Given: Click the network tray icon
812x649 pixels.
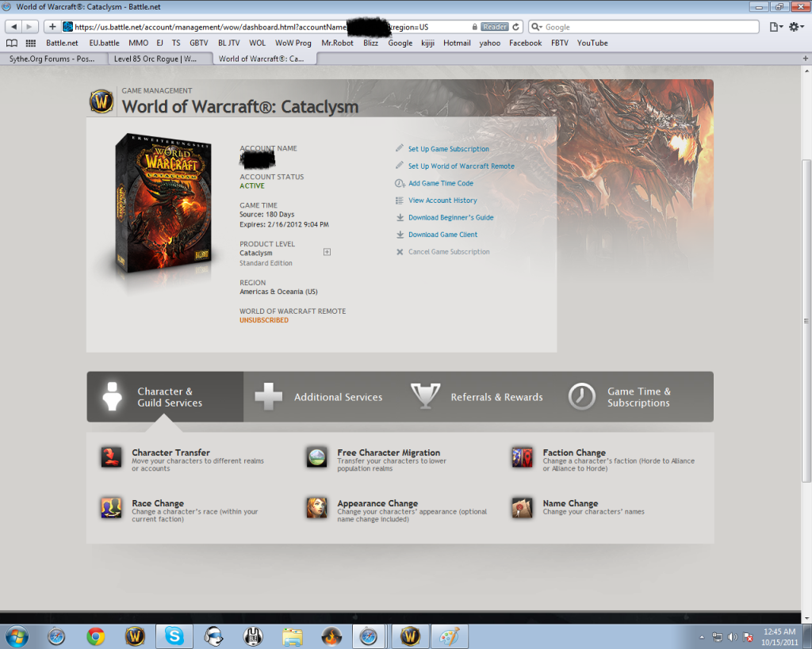Looking at the screenshot, I should pyautogui.click(x=717, y=637).
